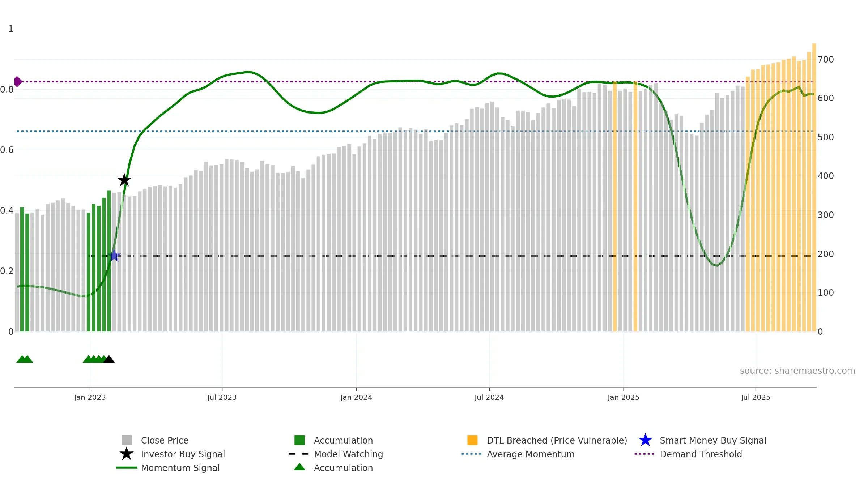The width and height of the screenshot is (868, 488).
Task: Click the black Investor Buy Signal star on chart
Action: point(124,180)
